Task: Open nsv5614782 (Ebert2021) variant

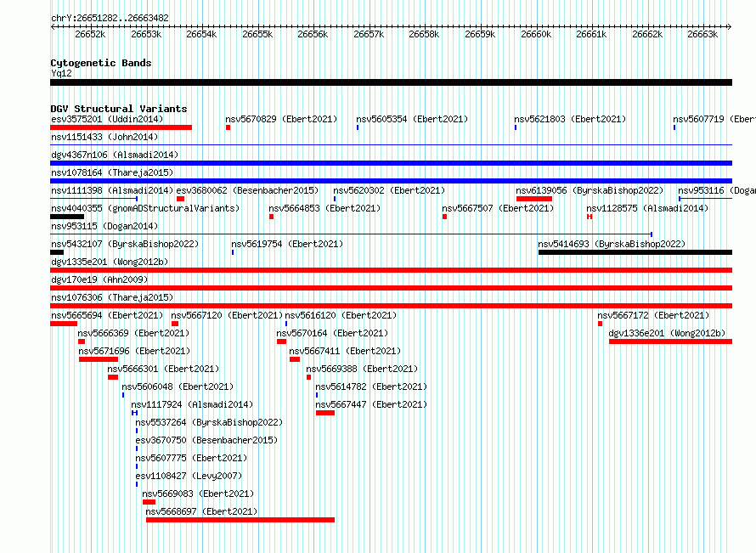Action: [x=371, y=387]
